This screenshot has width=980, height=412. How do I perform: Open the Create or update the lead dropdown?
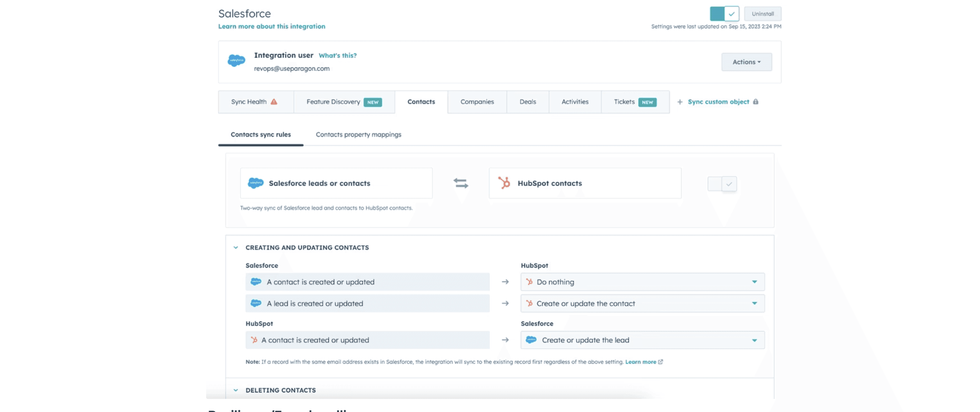coord(643,340)
